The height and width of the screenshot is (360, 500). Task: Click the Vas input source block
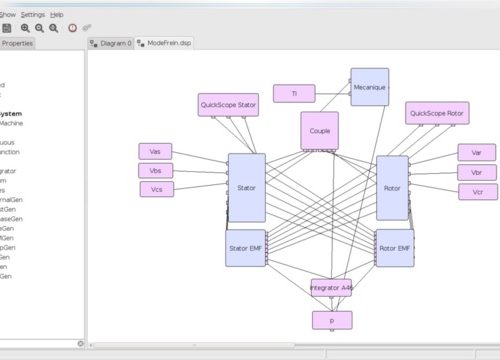click(155, 152)
